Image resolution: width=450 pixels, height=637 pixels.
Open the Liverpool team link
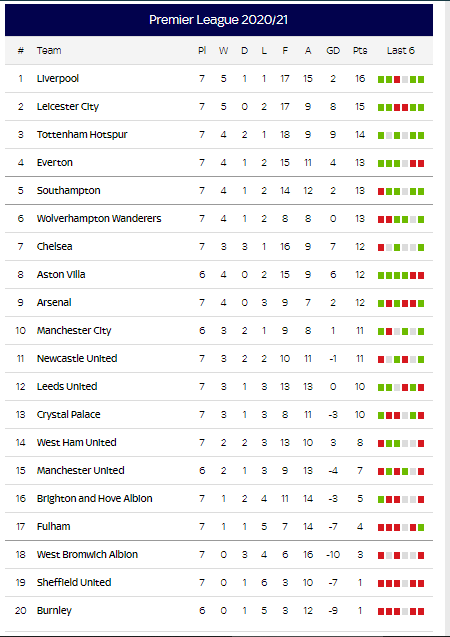point(58,78)
